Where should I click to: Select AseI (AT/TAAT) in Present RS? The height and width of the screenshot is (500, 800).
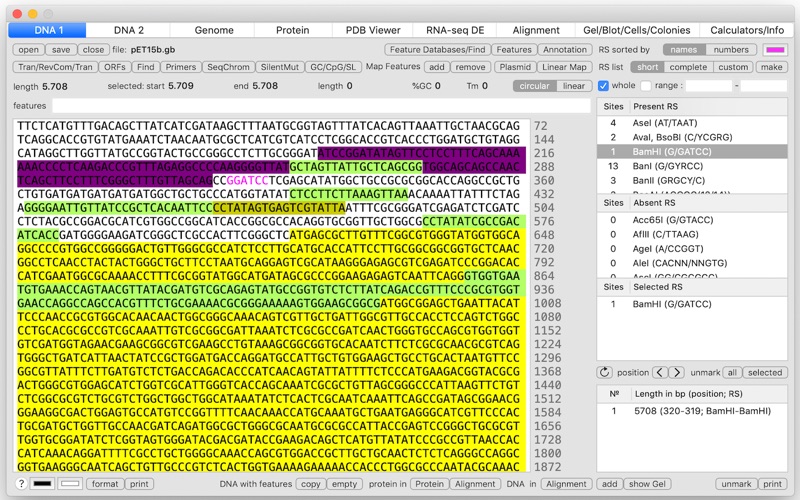692,123
